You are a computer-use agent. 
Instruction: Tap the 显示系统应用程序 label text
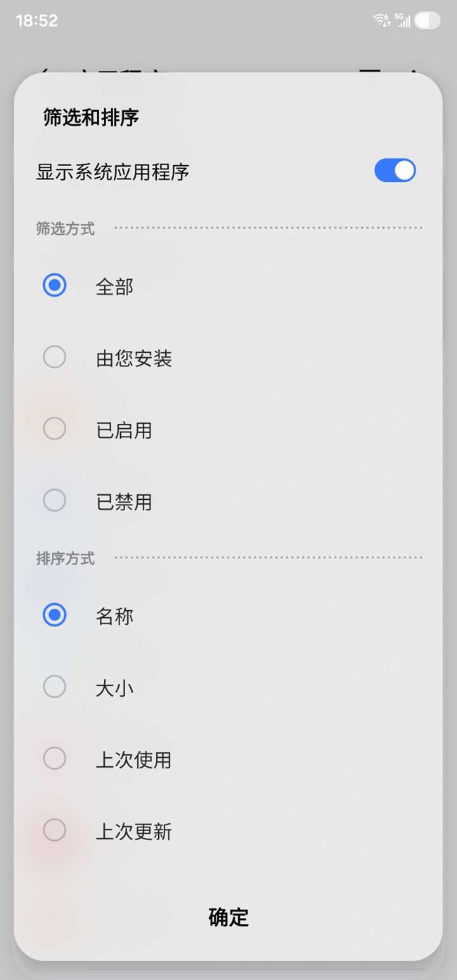coord(112,172)
